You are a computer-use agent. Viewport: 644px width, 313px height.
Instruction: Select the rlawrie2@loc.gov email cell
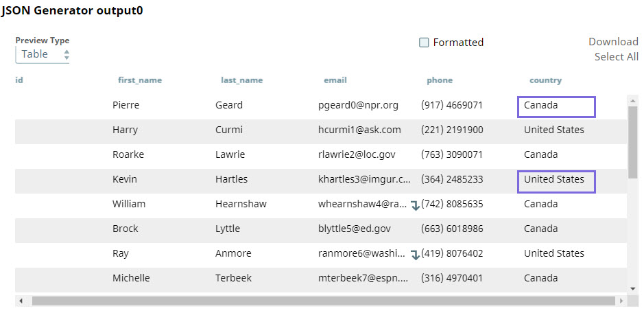tap(357, 154)
